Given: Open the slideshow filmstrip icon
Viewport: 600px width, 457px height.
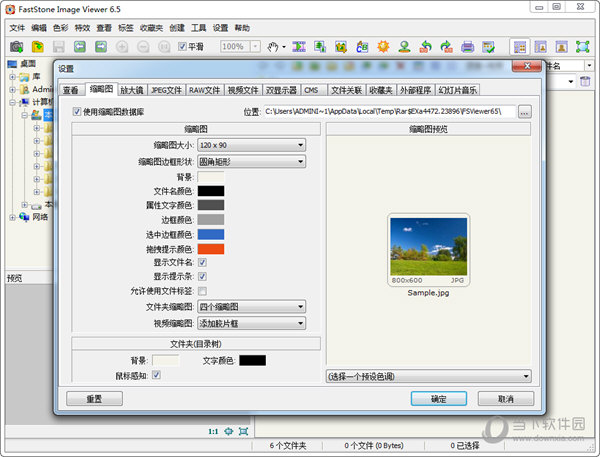Looking at the screenshot, I should pyautogui.click(x=300, y=46).
